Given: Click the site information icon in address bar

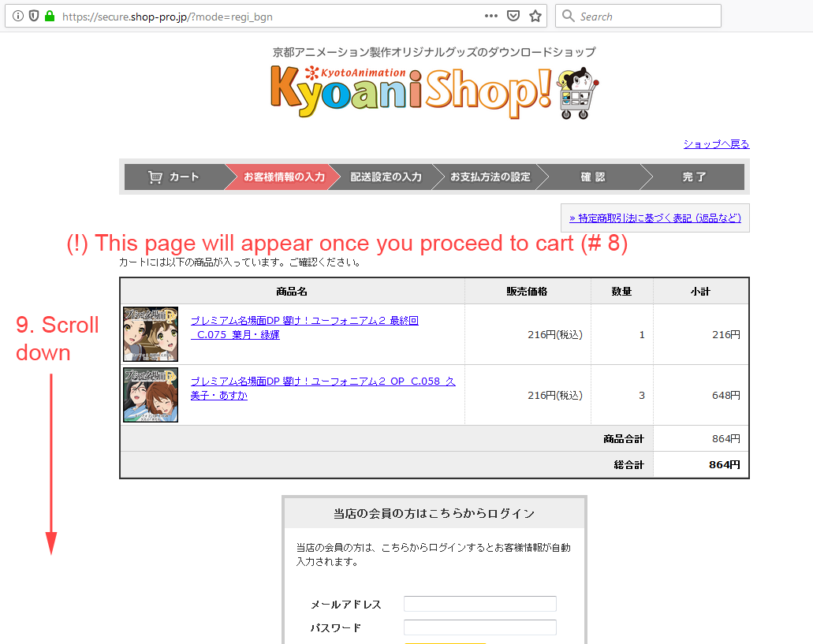Looking at the screenshot, I should coord(18,16).
